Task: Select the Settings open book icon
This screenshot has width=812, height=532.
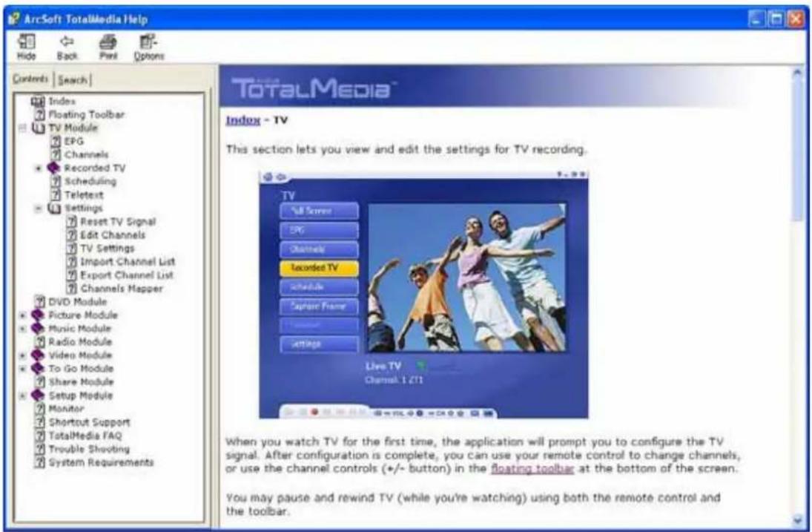Action: 54,208
